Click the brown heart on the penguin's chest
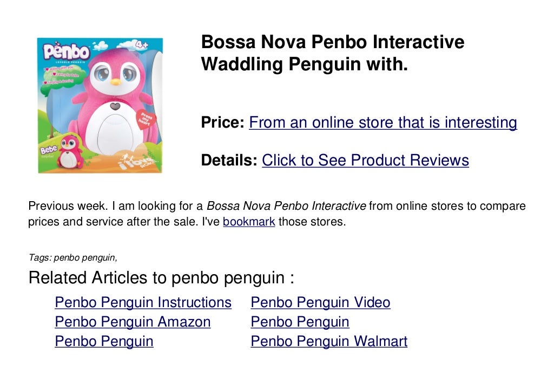 115,106
